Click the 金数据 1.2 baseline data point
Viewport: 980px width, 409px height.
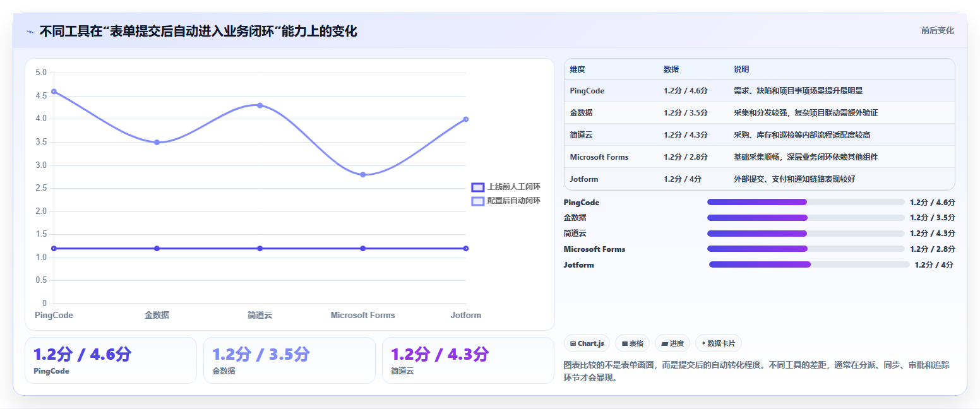[157, 248]
